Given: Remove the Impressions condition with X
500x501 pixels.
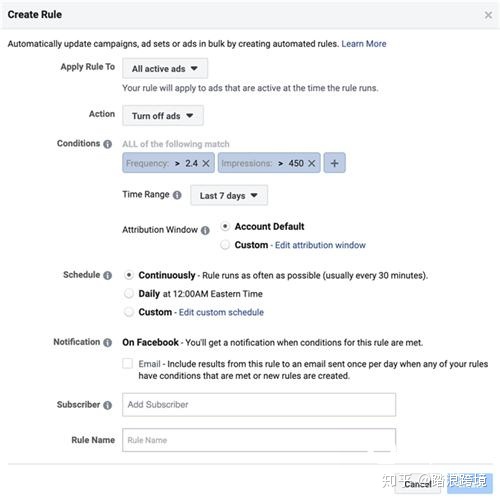Looking at the screenshot, I should pyautogui.click(x=312, y=163).
